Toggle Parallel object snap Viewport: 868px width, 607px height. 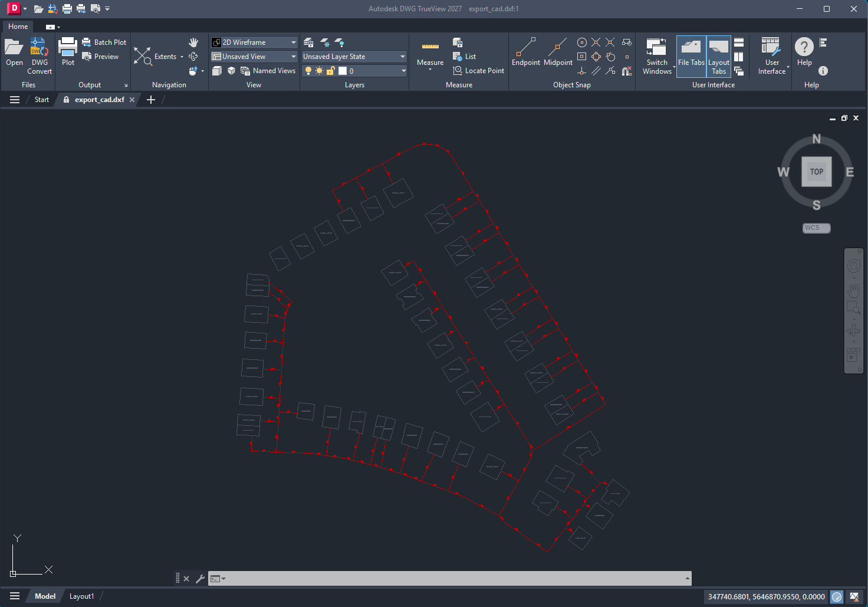tap(596, 71)
